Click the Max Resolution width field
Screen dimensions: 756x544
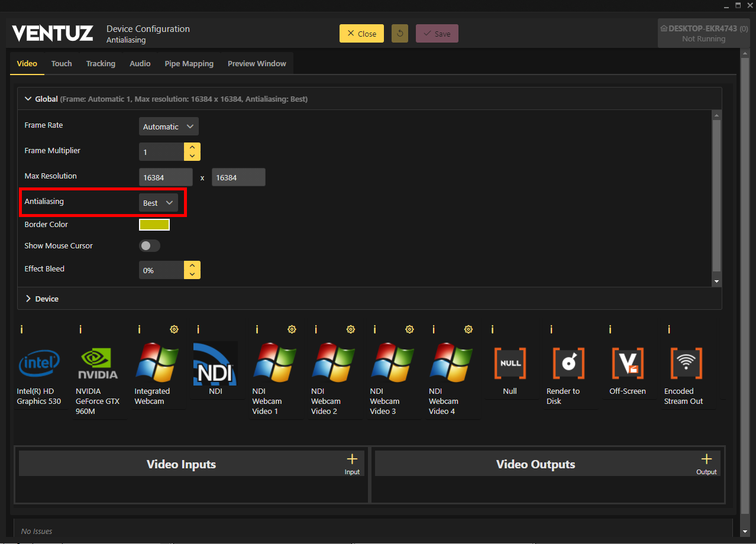(166, 177)
